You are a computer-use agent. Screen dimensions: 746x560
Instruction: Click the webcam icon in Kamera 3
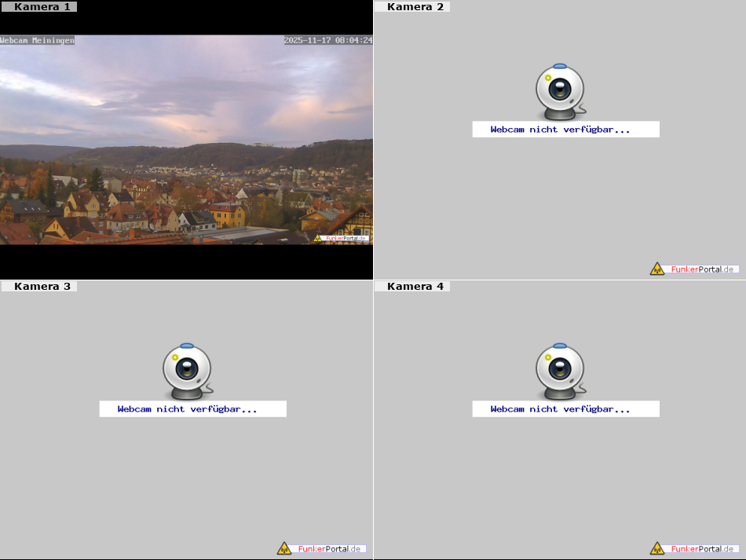[x=187, y=369]
